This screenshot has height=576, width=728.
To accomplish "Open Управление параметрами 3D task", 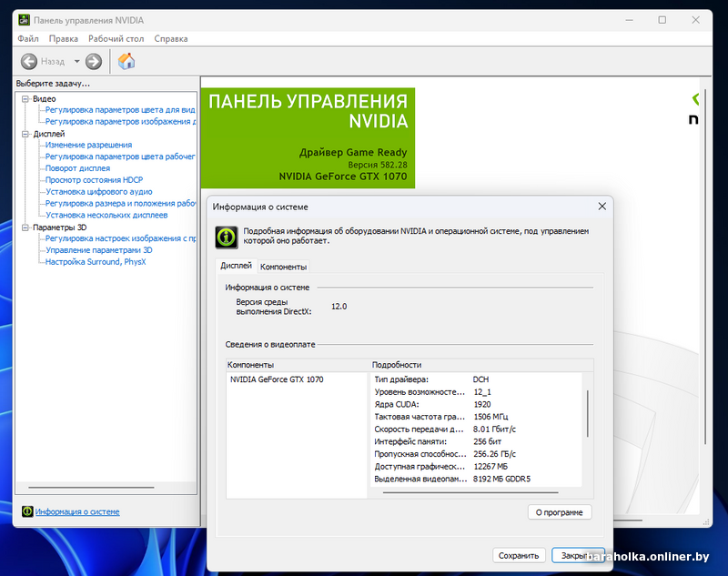I will pos(98,249).
